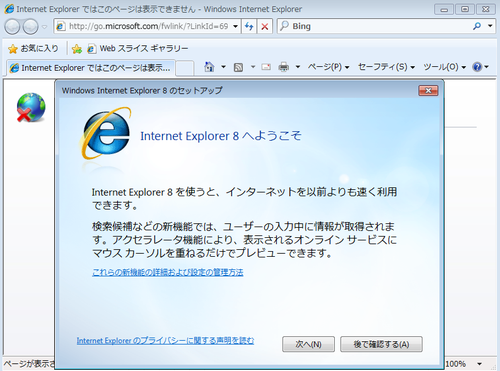Screen dimensions: 500x371
Task: Expand the Home button dropdown arrow
Action: point(223,67)
